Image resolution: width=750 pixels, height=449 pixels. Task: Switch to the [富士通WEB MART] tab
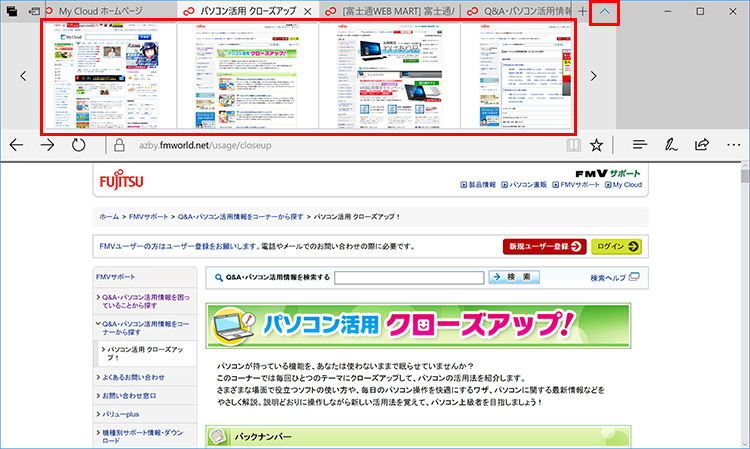pos(390,11)
